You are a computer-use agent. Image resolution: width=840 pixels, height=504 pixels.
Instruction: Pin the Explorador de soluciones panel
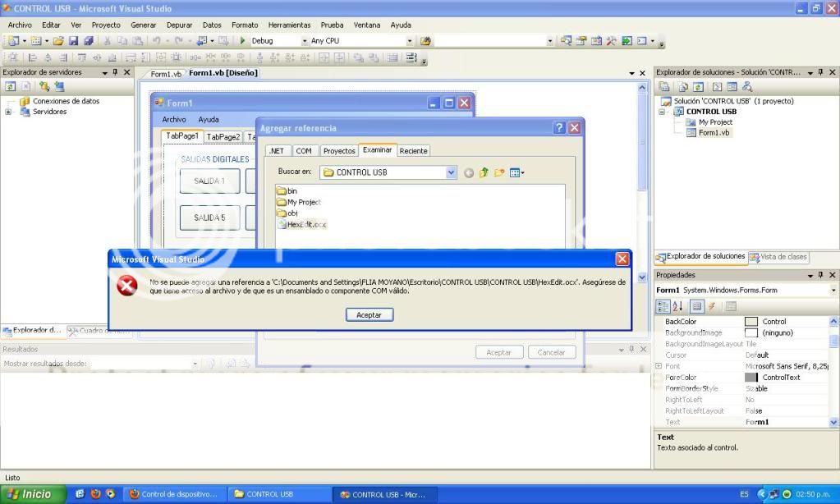pos(821,72)
